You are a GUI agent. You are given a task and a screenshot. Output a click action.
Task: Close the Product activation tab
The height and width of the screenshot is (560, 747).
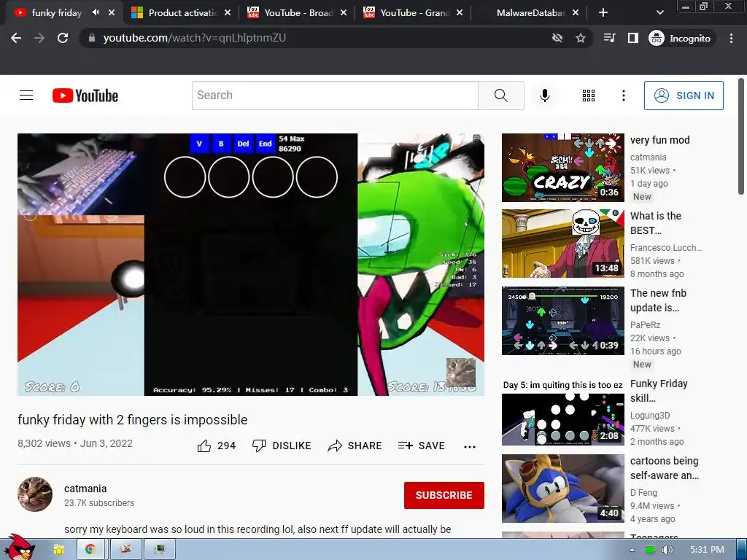[228, 13]
